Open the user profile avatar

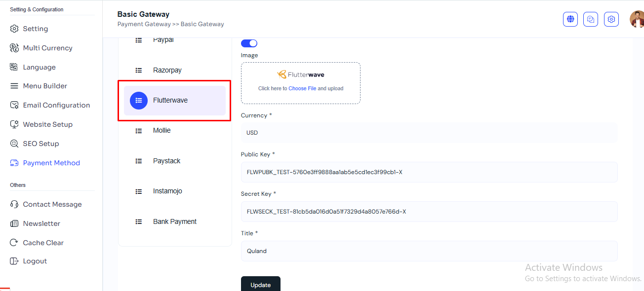tap(637, 19)
